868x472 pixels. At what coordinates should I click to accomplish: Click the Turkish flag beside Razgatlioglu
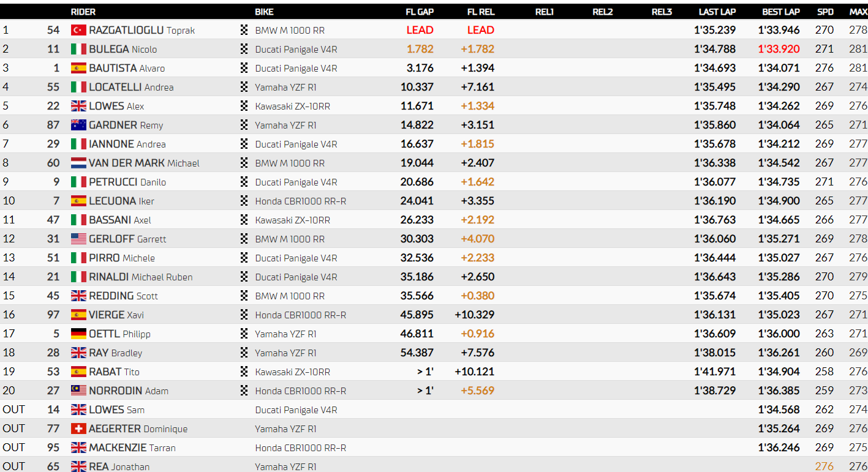tap(78, 30)
